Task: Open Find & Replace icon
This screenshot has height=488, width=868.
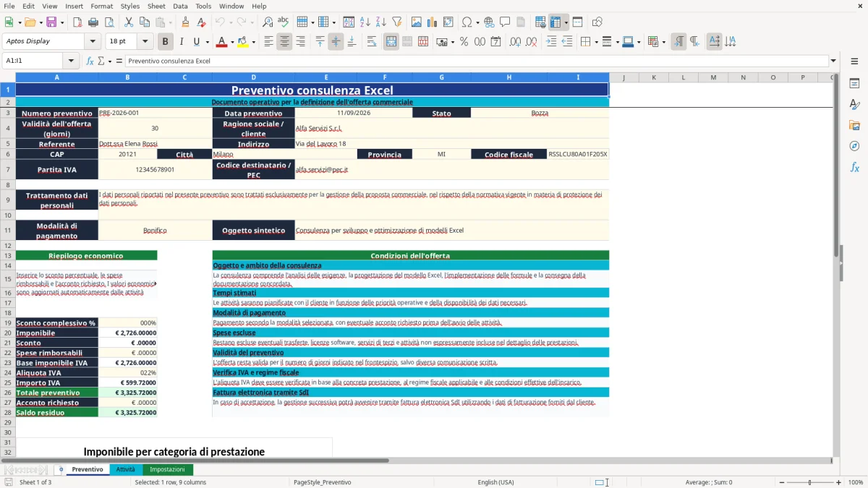Action: [x=268, y=22]
